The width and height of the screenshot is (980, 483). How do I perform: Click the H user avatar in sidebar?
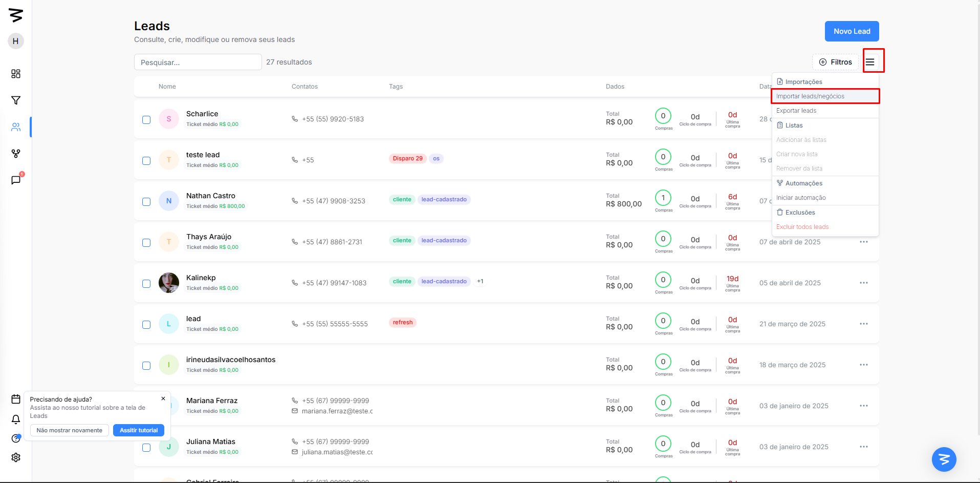16,41
